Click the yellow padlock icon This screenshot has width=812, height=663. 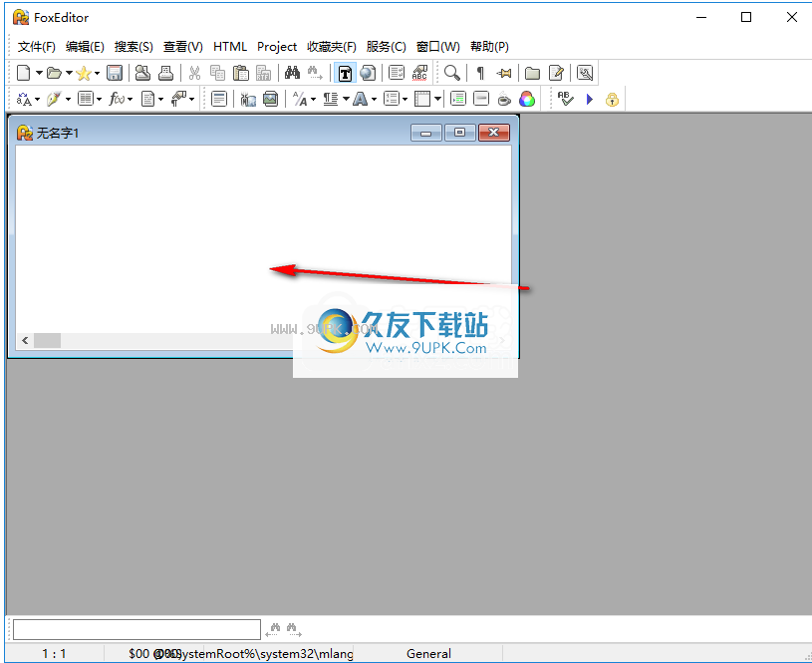point(612,99)
